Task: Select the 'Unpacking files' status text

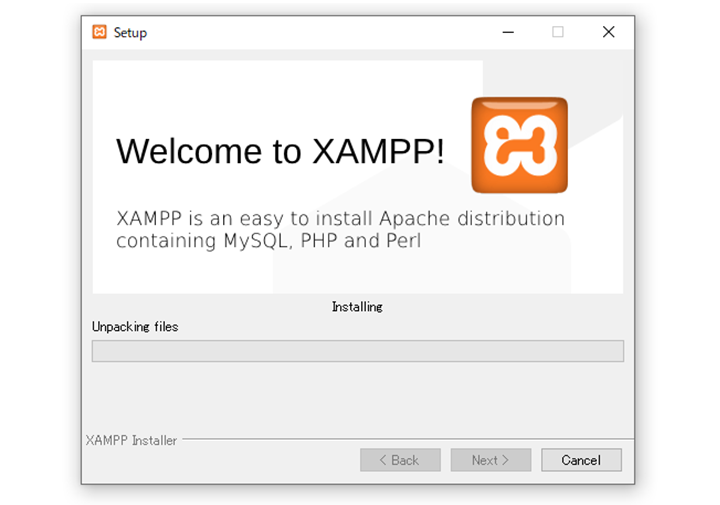Action: pos(135,327)
